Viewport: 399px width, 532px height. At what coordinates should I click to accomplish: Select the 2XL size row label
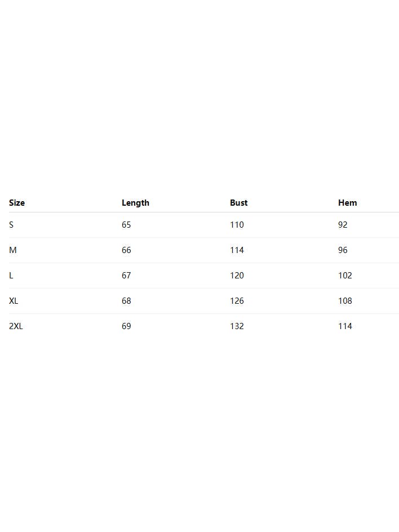pos(16,326)
